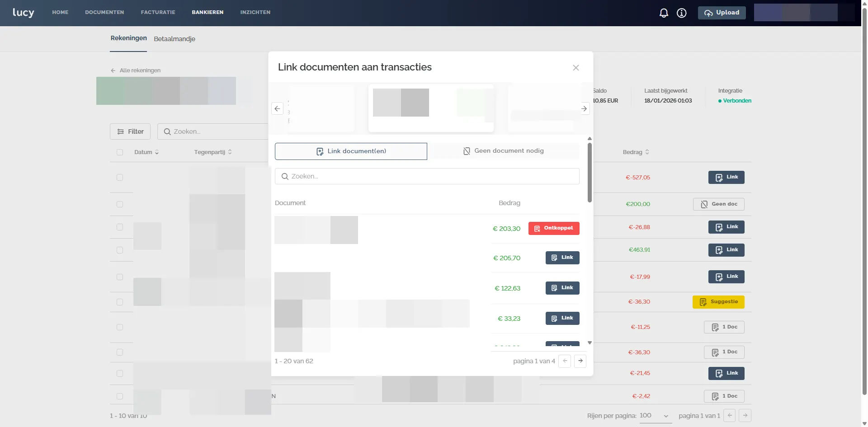The height and width of the screenshot is (427, 868).
Task: Click the green Verbonden status text
Action: point(737,101)
